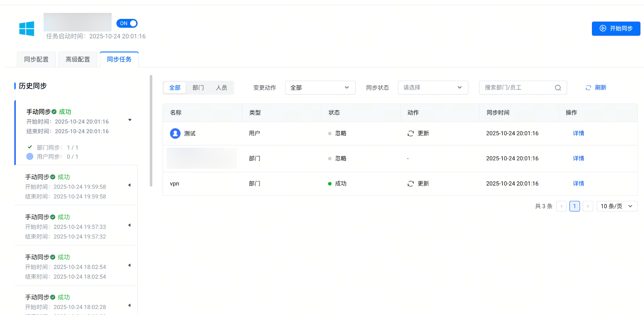Click the green success icon of first sync record
644x315 pixels.
tap(54, 112)
